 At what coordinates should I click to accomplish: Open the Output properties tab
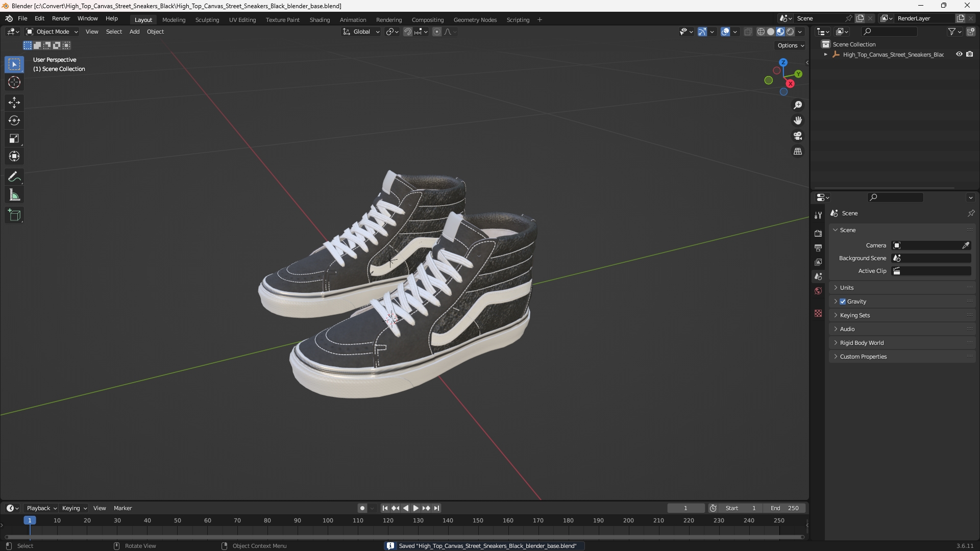click(x=818, y=247)
